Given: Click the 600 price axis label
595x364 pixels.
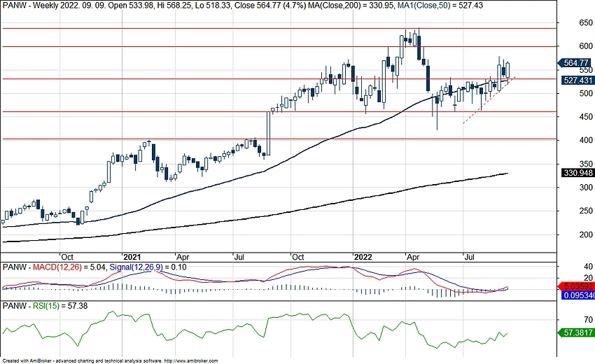Looking at the screenshot, I should tap(585, 46).
